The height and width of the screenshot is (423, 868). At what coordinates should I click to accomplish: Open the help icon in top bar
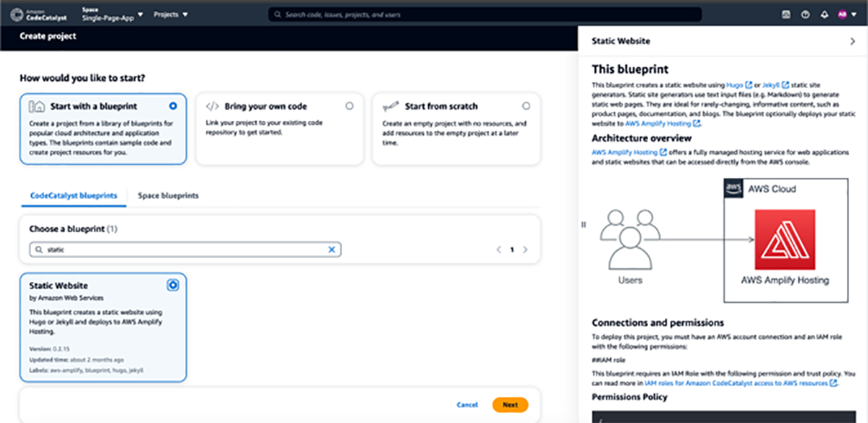pyautogui.click(x=805, y=14)
